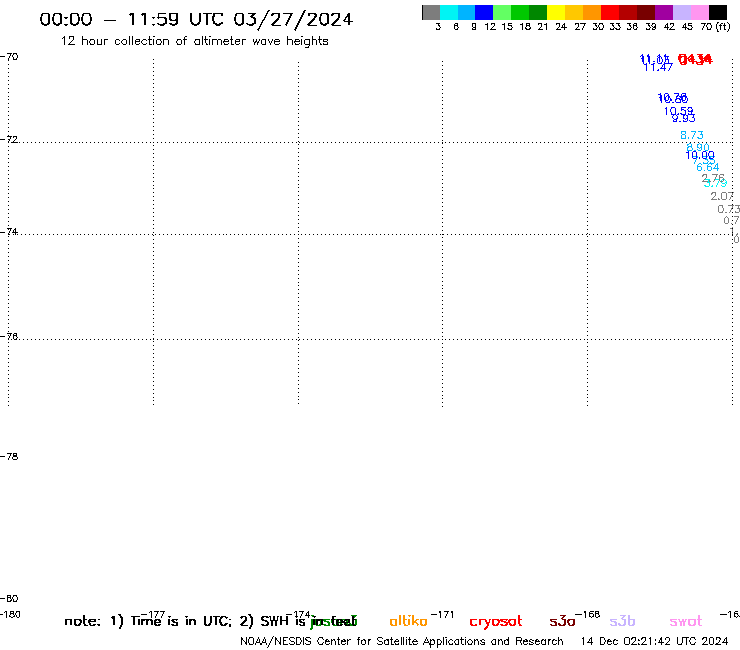This screenshot has height=650, width=740.
Task: Click the '15' colorbar tick label
Action: 507,27
